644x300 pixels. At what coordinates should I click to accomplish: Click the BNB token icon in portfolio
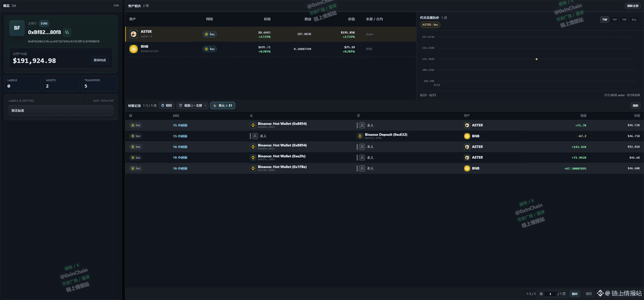(134, 49)
